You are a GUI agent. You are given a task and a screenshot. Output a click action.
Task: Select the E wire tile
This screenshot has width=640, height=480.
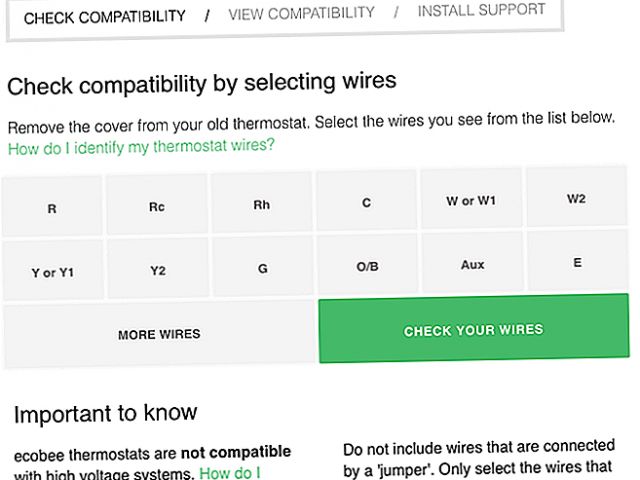coord(577,262)
